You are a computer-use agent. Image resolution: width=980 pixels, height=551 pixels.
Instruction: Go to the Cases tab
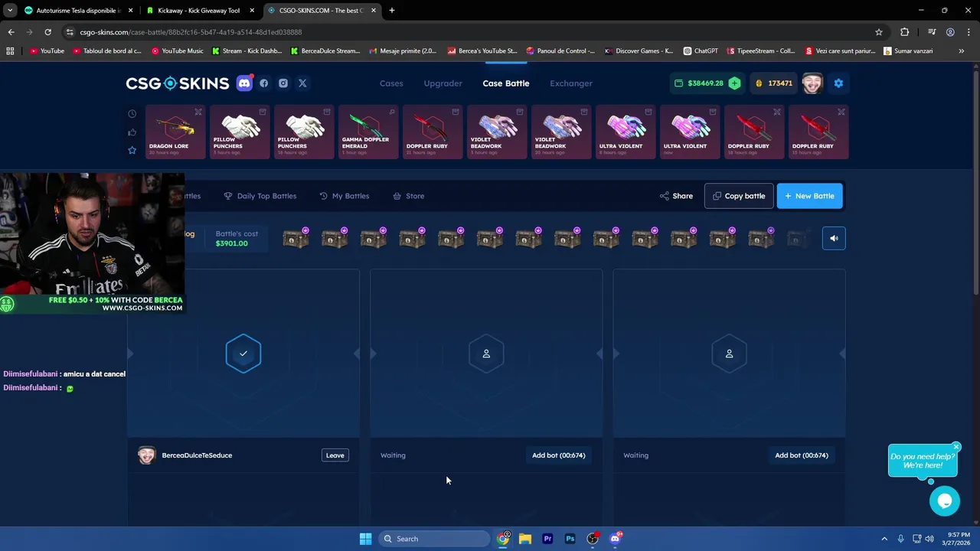[x=391, y=83]
